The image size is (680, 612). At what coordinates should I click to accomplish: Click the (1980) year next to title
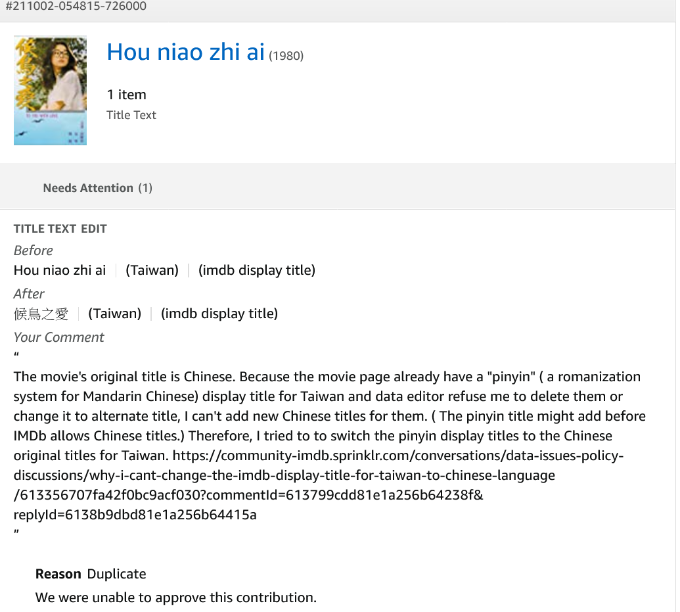click(x=288, y=55)
